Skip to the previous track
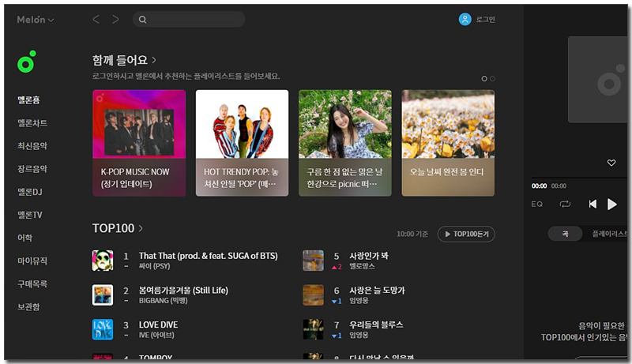Image resolution: width=632 pixels, height=364 pixels. tap(592, 205)
